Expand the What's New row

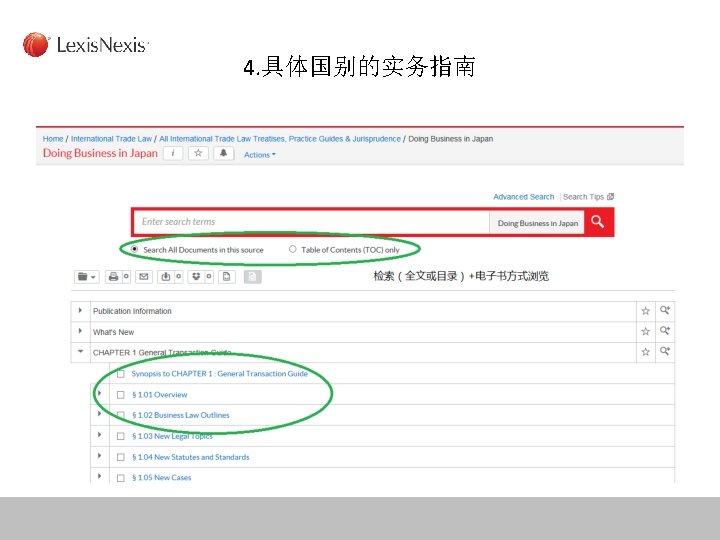80,331
